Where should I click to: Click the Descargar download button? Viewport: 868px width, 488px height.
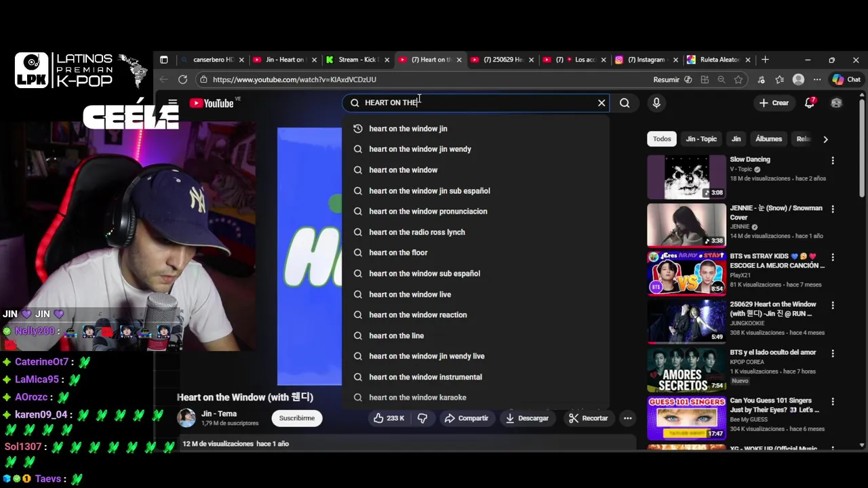527,418
